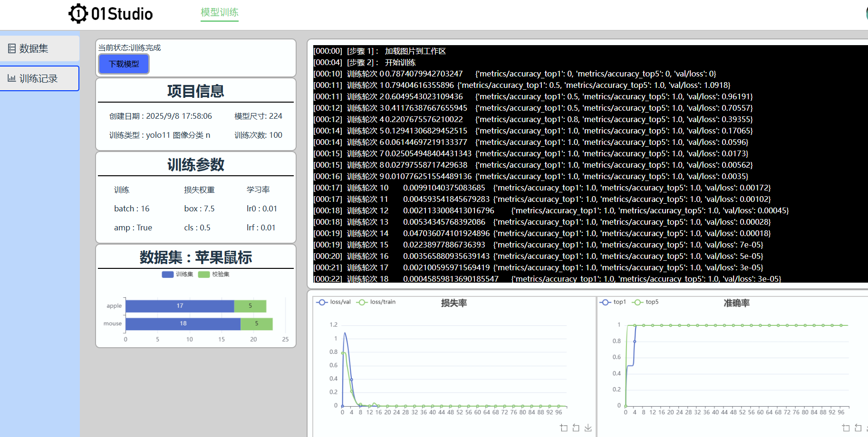Click the blue apple bar showing 17
868x437 pixels.
(180, 306)
